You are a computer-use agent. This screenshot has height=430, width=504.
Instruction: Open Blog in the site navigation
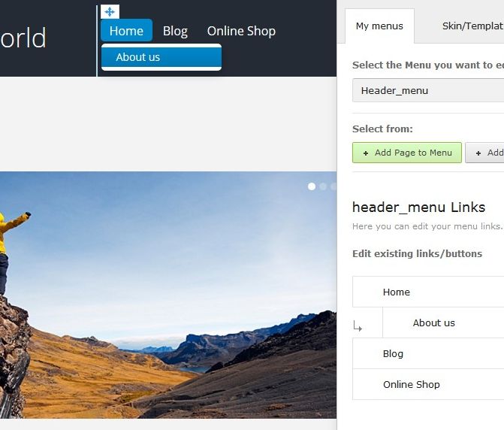[x=175, y=31]
